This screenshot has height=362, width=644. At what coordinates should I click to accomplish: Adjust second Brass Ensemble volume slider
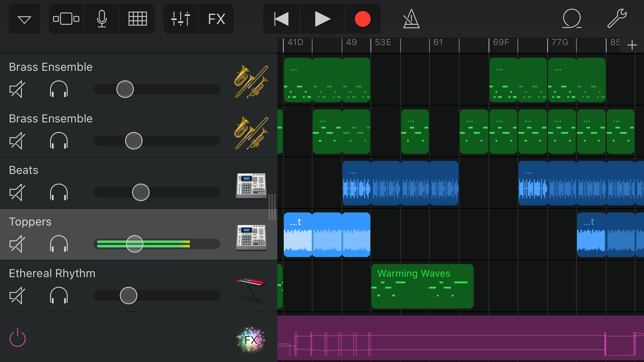[157, 141]
